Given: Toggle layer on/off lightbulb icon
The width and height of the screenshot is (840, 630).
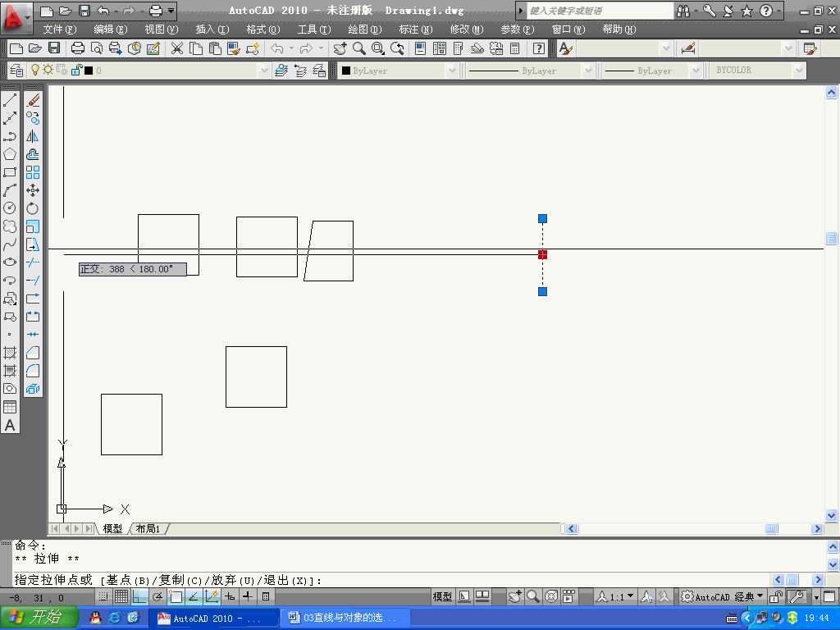Looking at the screenshot, I should coord(35,71).
